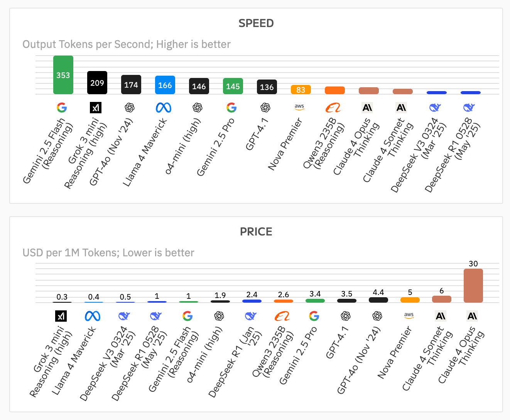
Task: Click Google logo for Gemini 2.5 Flash speed
Action: tap(62, 107)
